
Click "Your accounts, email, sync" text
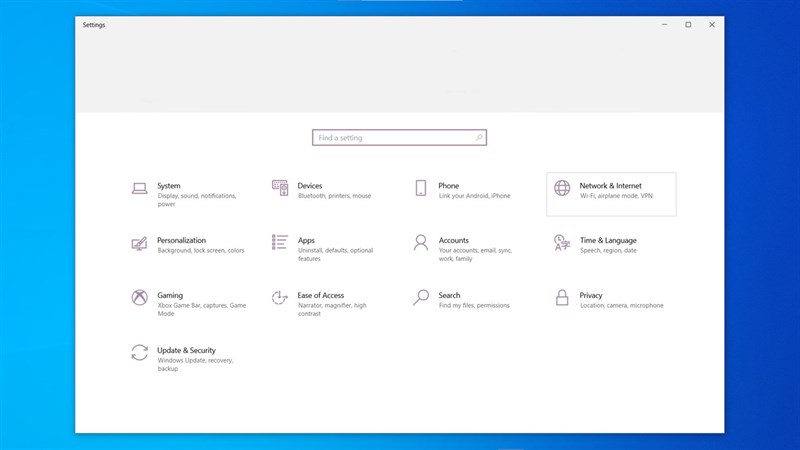(x=475, y=251)
